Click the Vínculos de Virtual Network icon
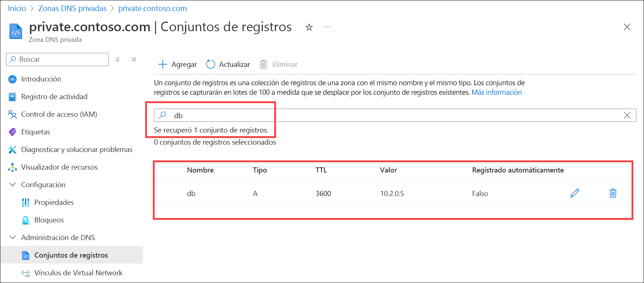Image resolution: width=644 pixels, height=283 pixels. [26, 273]
